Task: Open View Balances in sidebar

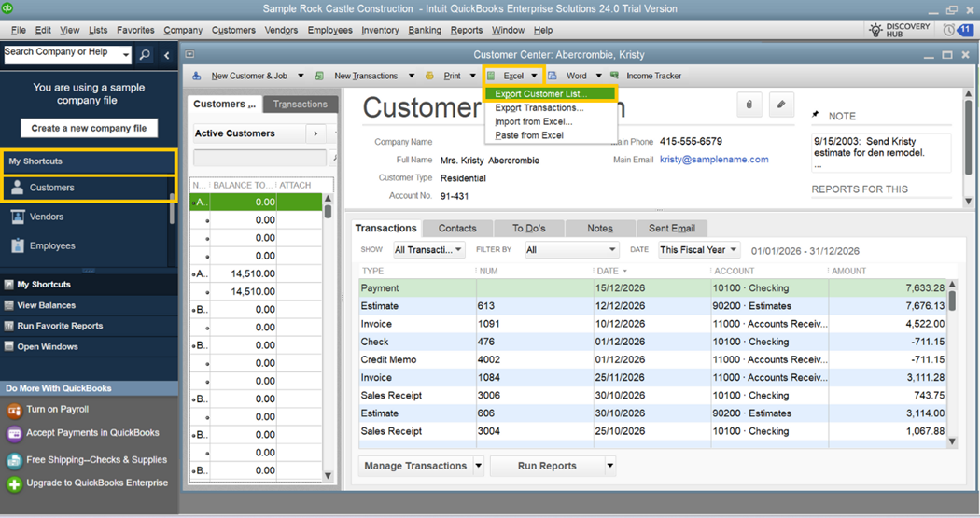Action: pyautogui.click(x=47, y=305)
